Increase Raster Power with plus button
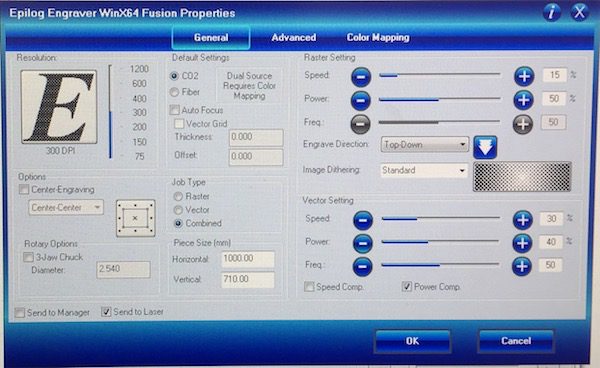This screenshot has height=368, width=600. pyautogui.click(x=523, y=100)
